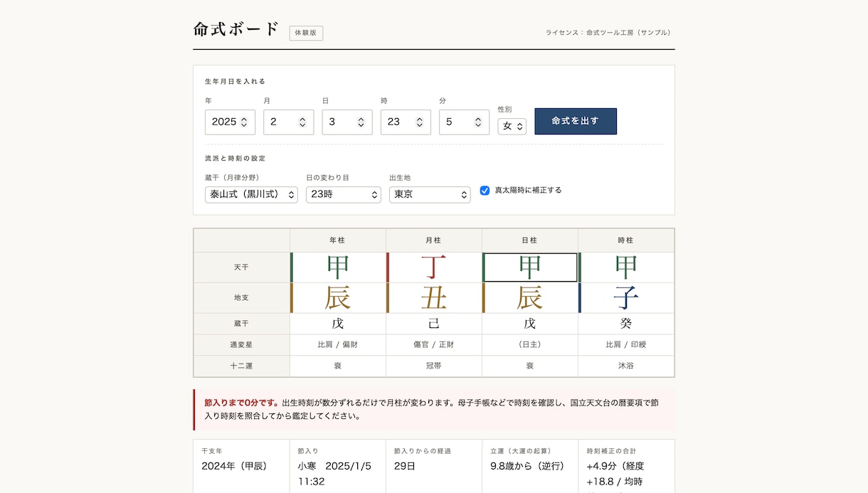The width and height of the screenshot is (868, 493).
Task: Click the 29日 elapsed value
Action: (x=405, y=466)
